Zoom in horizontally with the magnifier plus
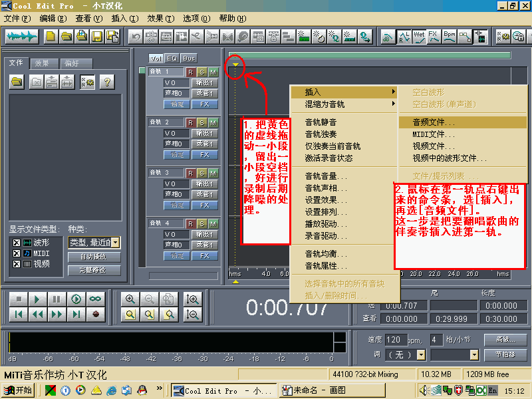 tap(130, 299)
